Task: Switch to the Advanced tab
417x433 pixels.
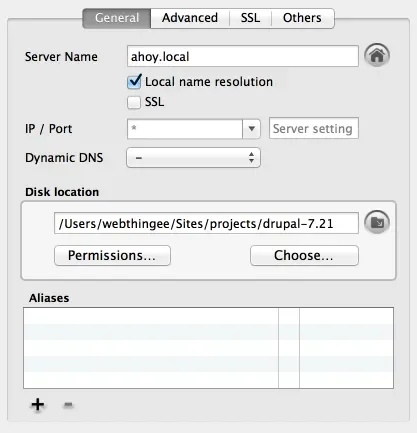Action: coord(190,18)
